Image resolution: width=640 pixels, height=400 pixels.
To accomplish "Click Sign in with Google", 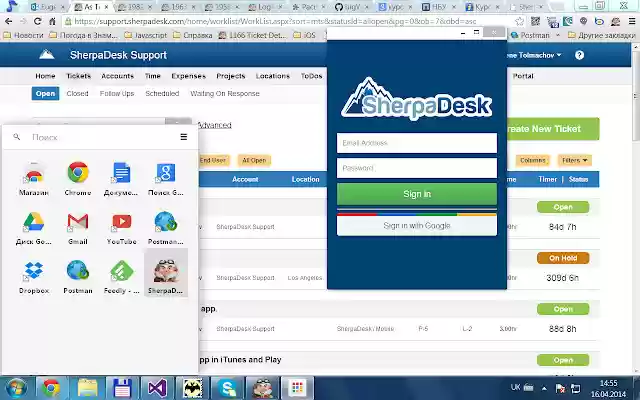I will tap(417, 225).
